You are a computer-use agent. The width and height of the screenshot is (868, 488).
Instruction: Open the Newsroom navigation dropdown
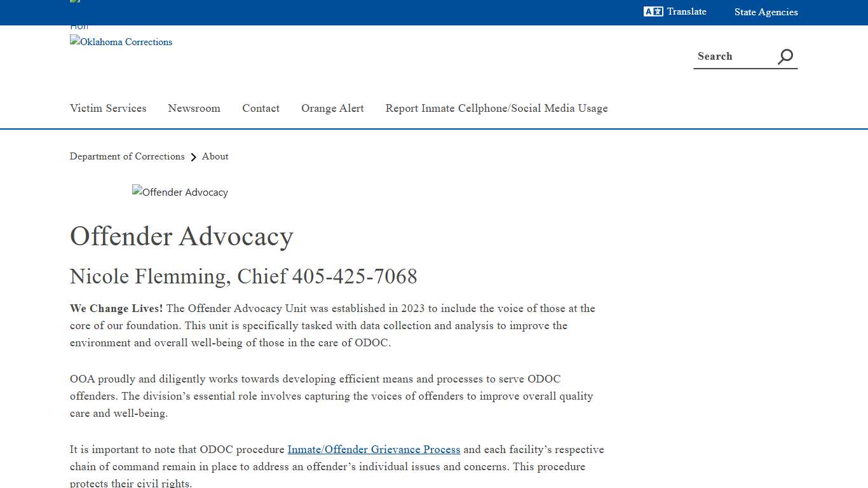pyautogui.click(x=194, y=108)
